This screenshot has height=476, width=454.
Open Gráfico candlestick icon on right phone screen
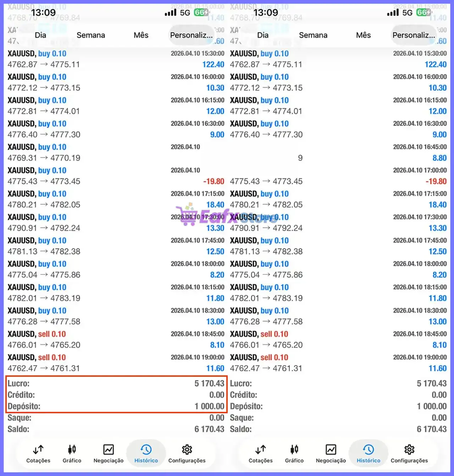click(294, 450)
